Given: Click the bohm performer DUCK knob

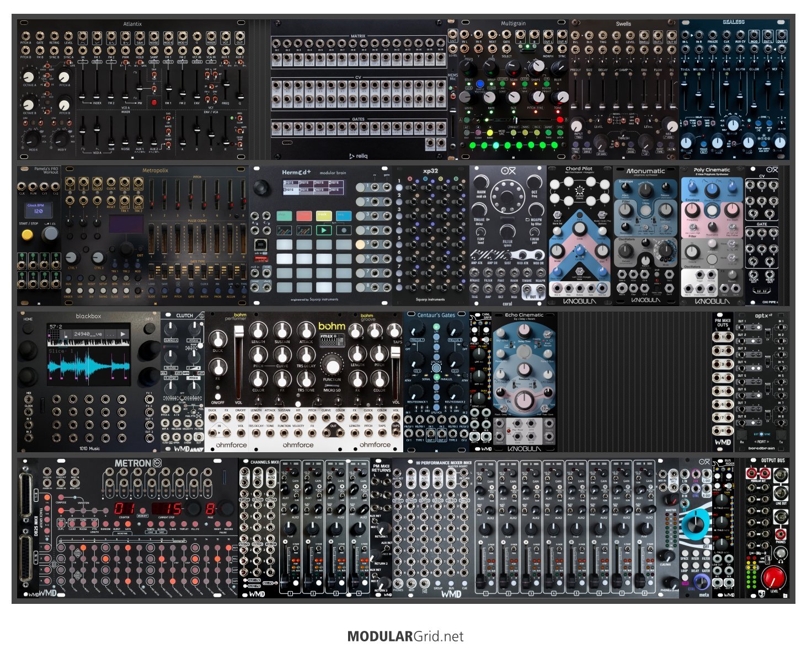Looking at the screenshot, I should point(218,339).
